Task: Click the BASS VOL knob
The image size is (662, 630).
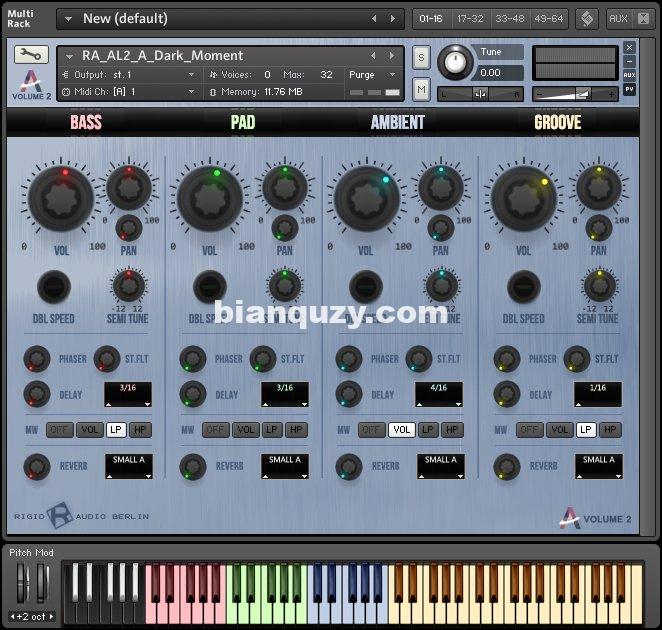Action: pos(61,198)
